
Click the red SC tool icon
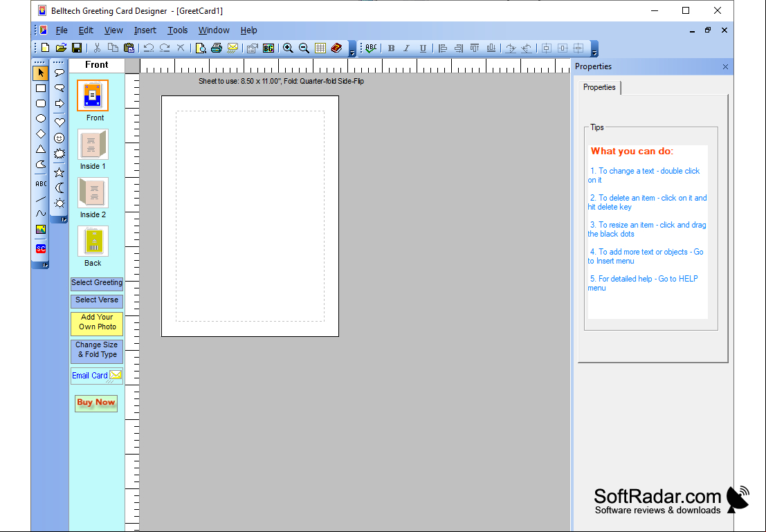pos(41,249)
